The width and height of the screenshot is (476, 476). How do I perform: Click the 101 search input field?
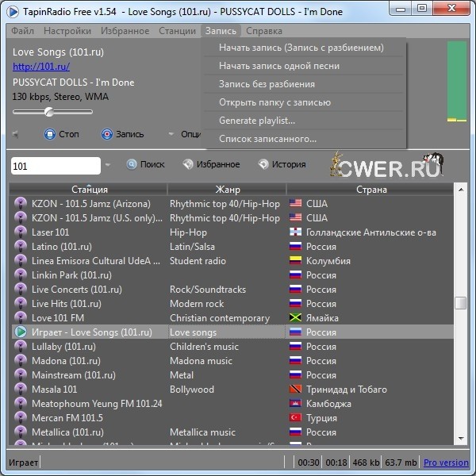click(x=56, y=166)
